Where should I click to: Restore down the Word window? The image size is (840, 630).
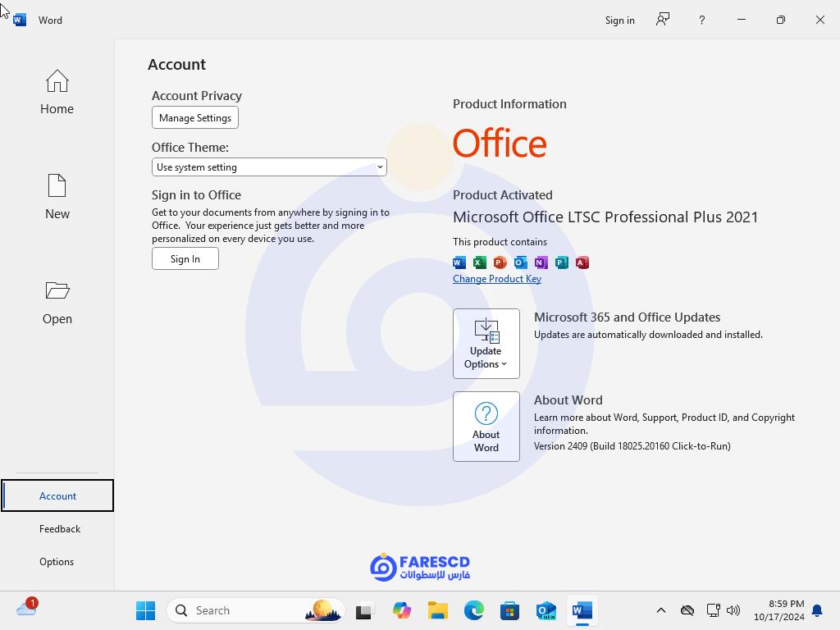point(781,20)
